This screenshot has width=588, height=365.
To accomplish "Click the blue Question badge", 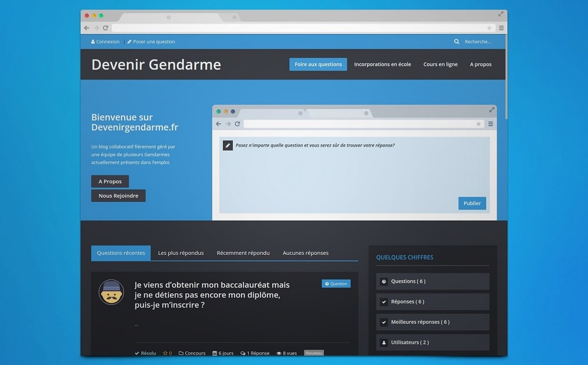I will [x=336, y=284].
